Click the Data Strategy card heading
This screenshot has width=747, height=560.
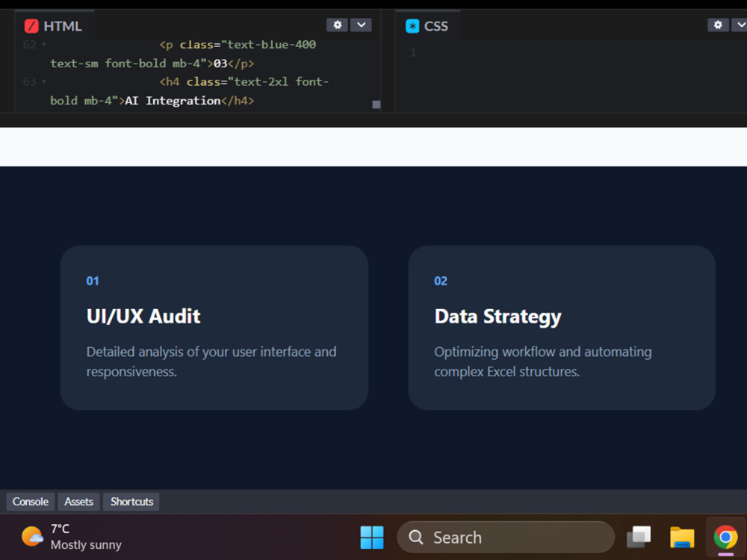click(x=498, y=317)
